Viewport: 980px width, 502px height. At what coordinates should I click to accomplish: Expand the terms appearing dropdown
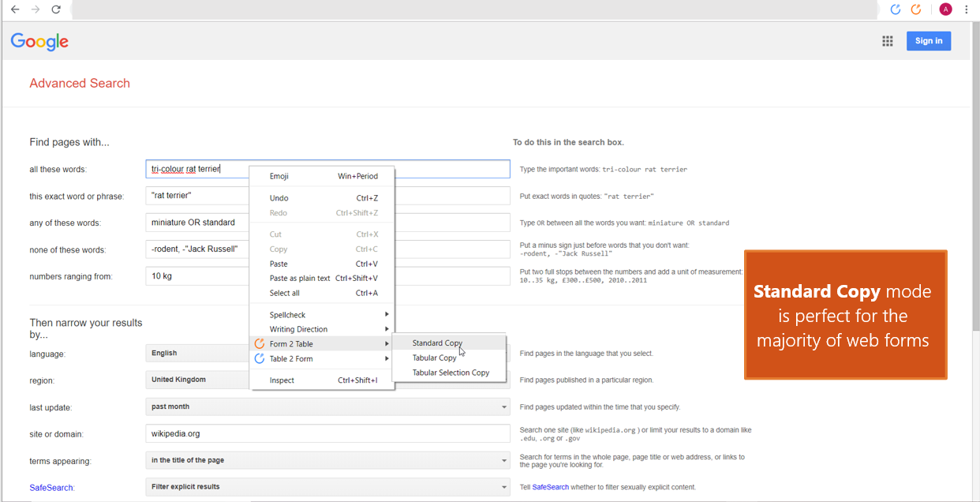click(327, 460)
